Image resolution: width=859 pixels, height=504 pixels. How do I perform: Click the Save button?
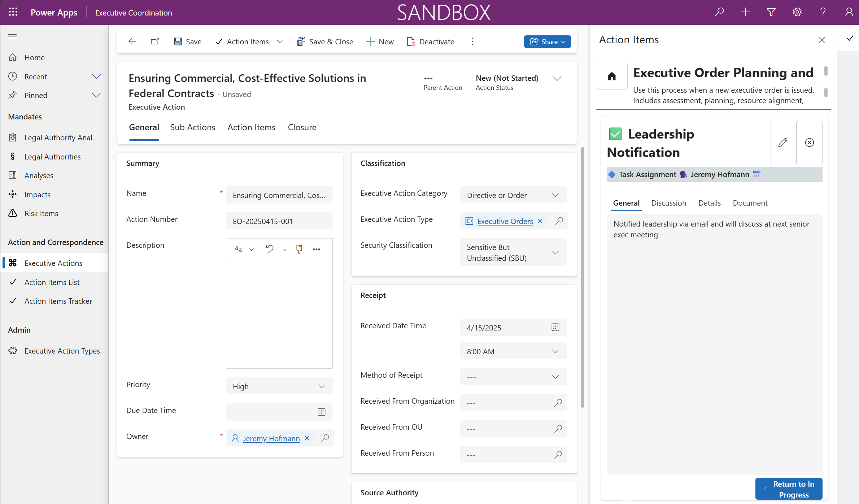pyautogui.click(x=188, y=41)
